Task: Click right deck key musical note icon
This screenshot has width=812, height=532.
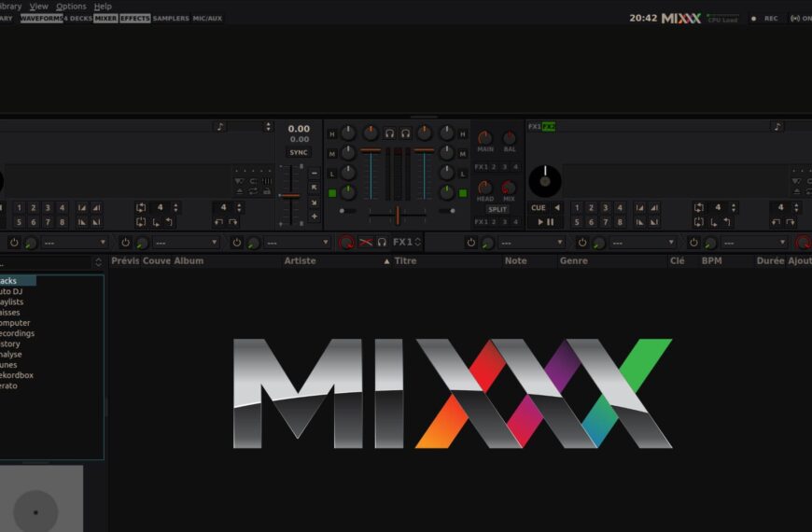Action: click(x=777, y=126)
